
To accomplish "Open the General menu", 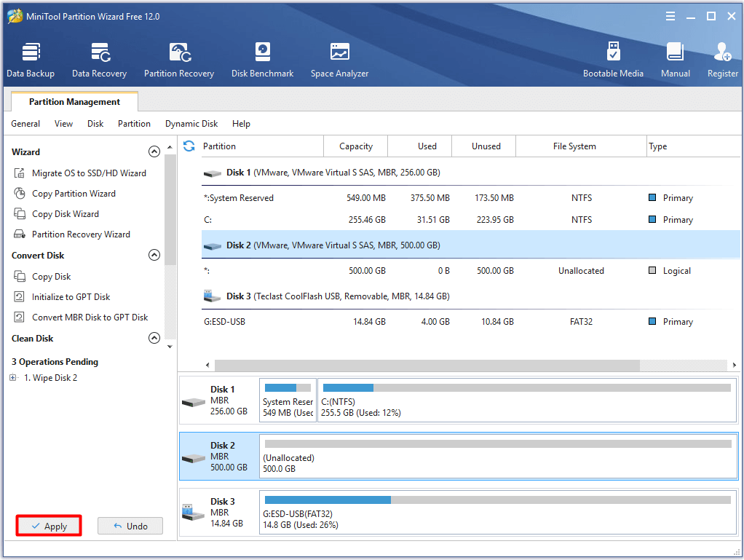I will tap(25, 124).
